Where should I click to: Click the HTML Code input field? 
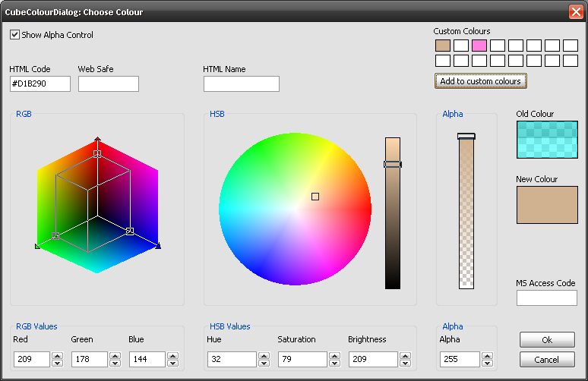pyautogui.click(x=40, y=83)
